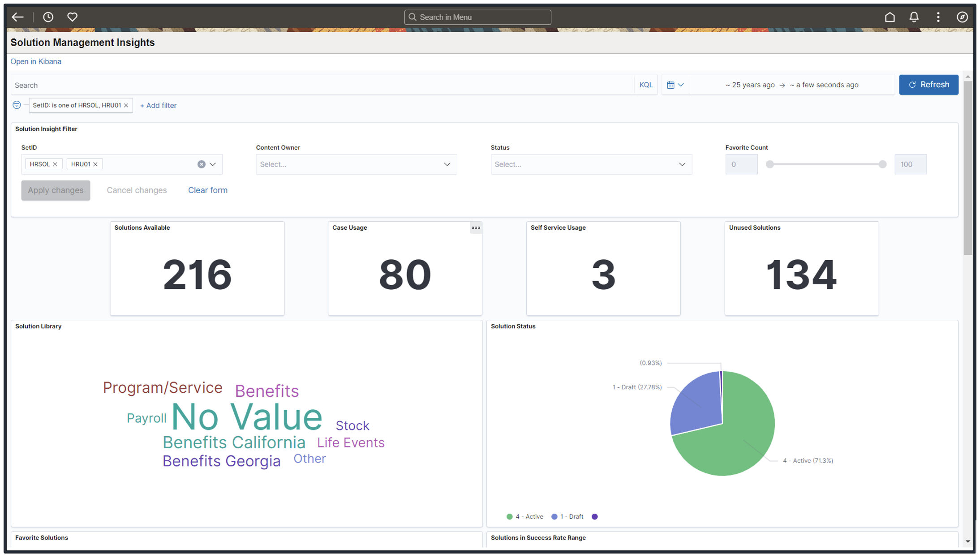Remove the HRSOL SetID chip
980x558 pixels.
tap(56, 164)
